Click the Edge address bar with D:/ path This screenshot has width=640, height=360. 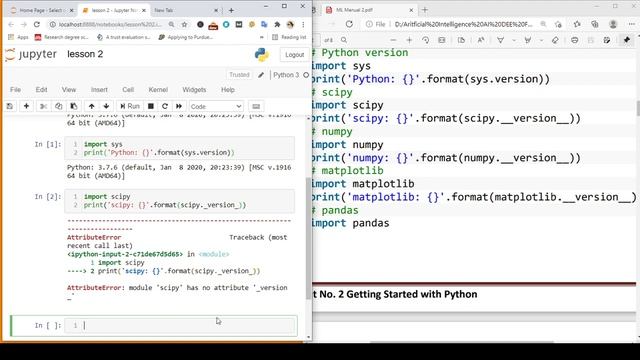pos(463,24)
